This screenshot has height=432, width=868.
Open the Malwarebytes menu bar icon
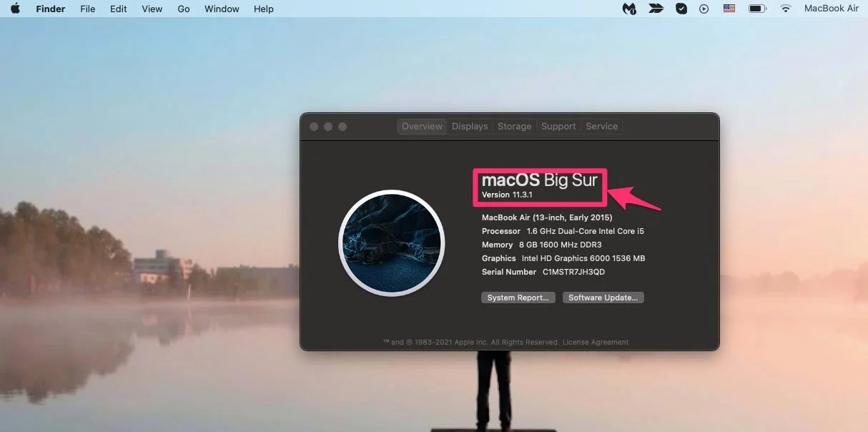point(628,9)
